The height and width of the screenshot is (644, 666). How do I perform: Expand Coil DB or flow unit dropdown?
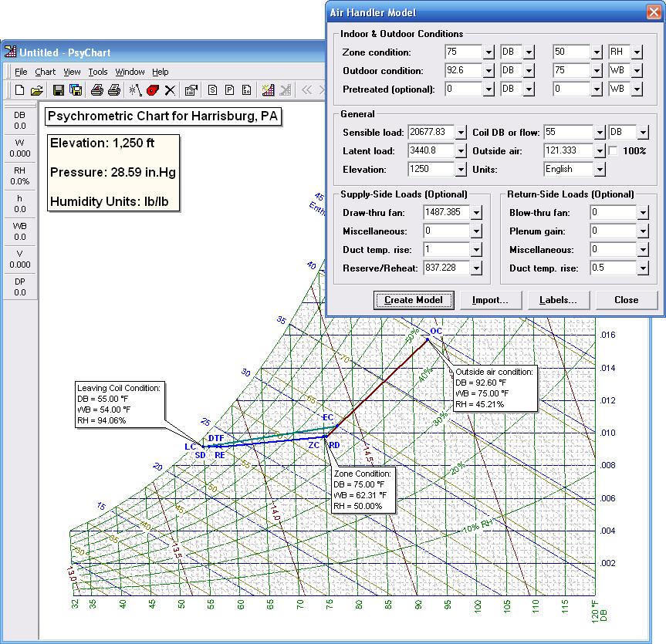pyautogui.click(x=643, y=133)
